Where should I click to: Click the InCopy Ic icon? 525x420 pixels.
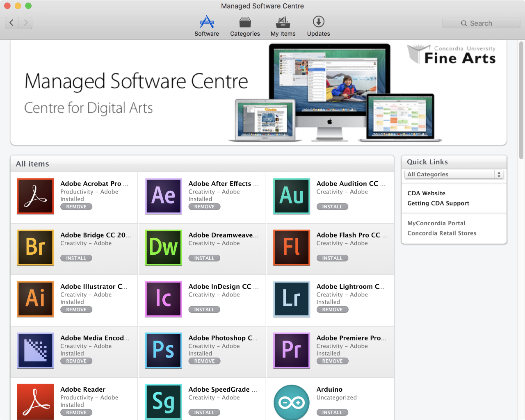(x=163, y=299)
